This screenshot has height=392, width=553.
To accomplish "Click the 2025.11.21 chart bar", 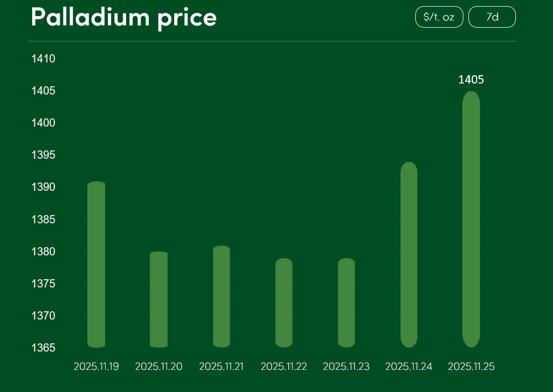I will (x=221, y=297).
